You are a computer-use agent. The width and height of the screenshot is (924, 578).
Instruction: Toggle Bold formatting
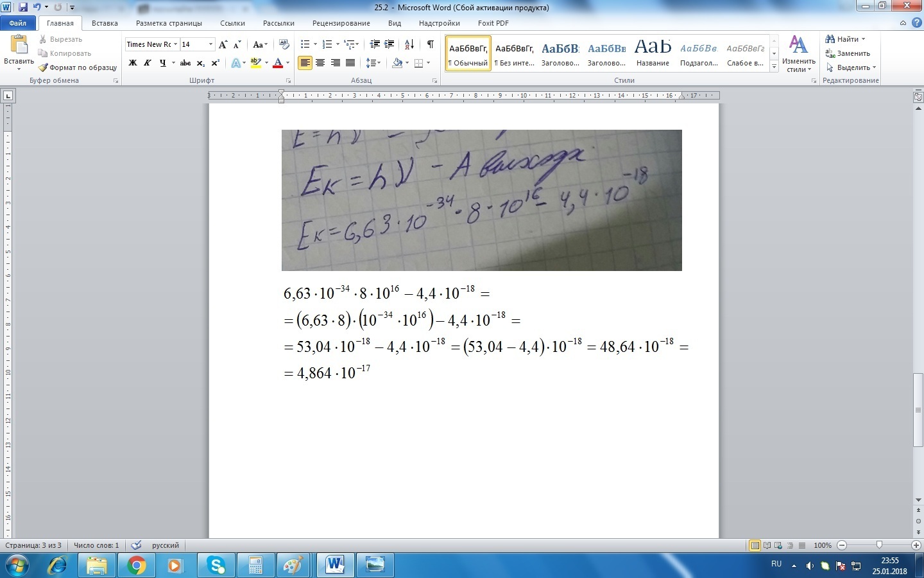pos(133,63)
